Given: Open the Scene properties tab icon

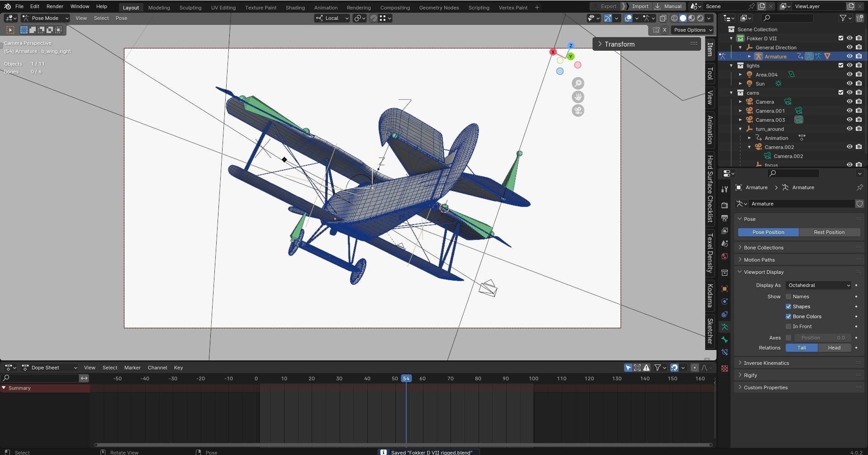Looking at the screenshot, I should point(725,244).
